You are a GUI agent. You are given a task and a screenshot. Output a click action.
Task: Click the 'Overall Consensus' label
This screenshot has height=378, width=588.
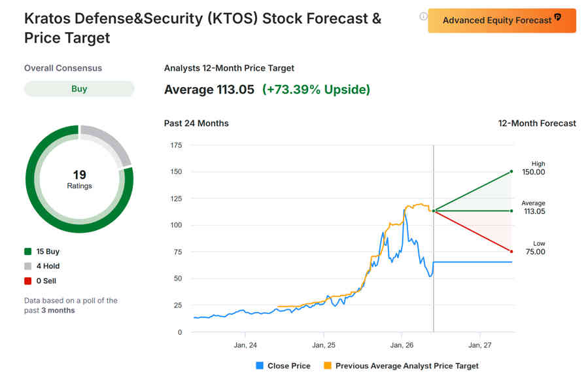[x=63, y=68]
